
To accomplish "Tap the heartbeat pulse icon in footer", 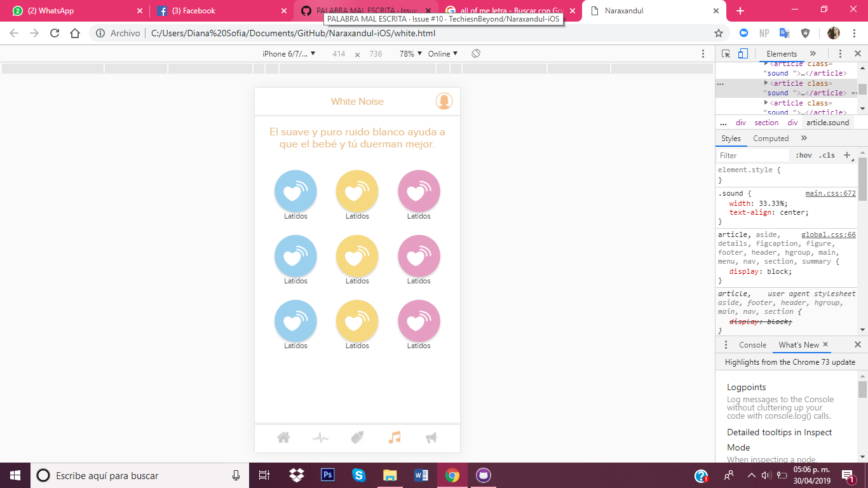I will point(320,437).
